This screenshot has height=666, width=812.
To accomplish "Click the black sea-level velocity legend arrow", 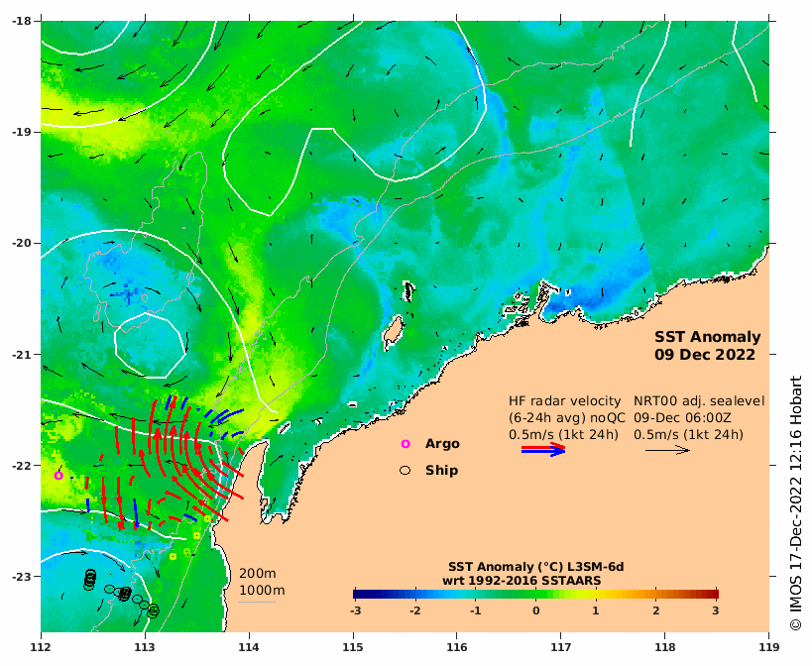I will (x=667, y=450).
